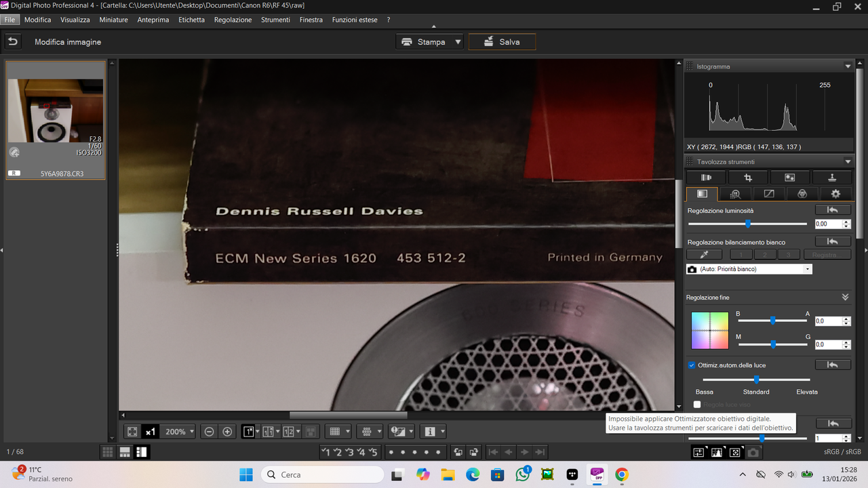Switch to the gear settings tab in tool palette

click(835, 193)
